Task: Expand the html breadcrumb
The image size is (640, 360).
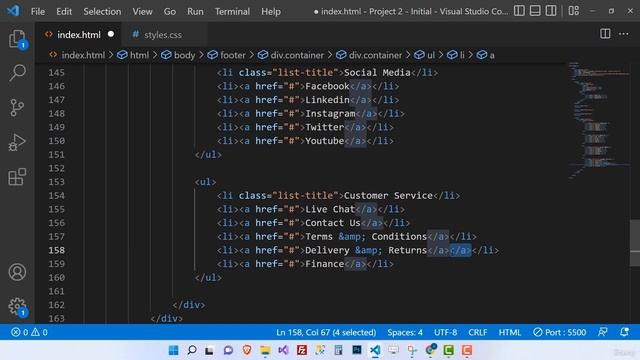Action: pyautogui.click(x=133, y=55)
